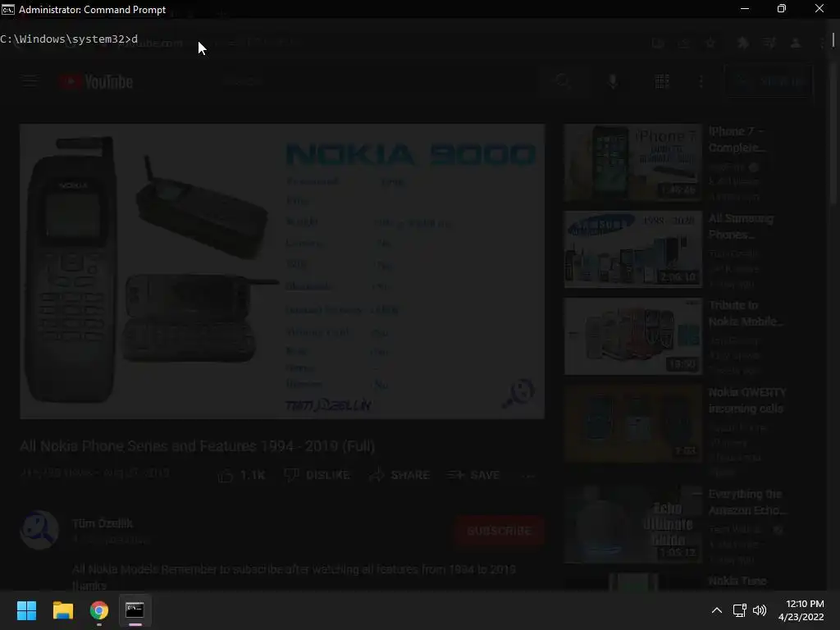This screenshot has height=630, width=840.
Task: Open Chrome extensions puzzle icon in background
Action: coord(742,43)
